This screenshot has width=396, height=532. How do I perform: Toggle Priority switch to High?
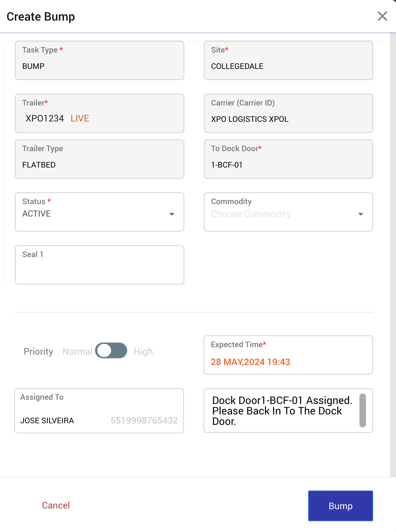tap(111, 351)
